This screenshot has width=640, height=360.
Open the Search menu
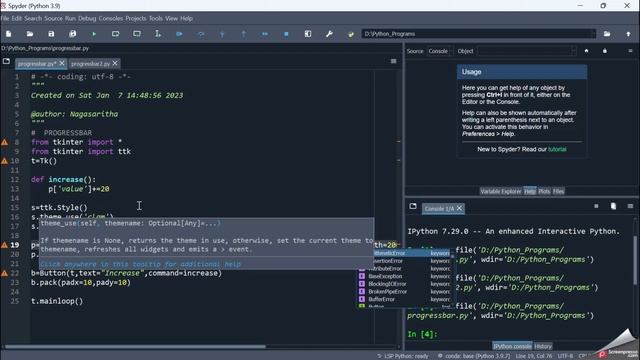coord(33,18)
